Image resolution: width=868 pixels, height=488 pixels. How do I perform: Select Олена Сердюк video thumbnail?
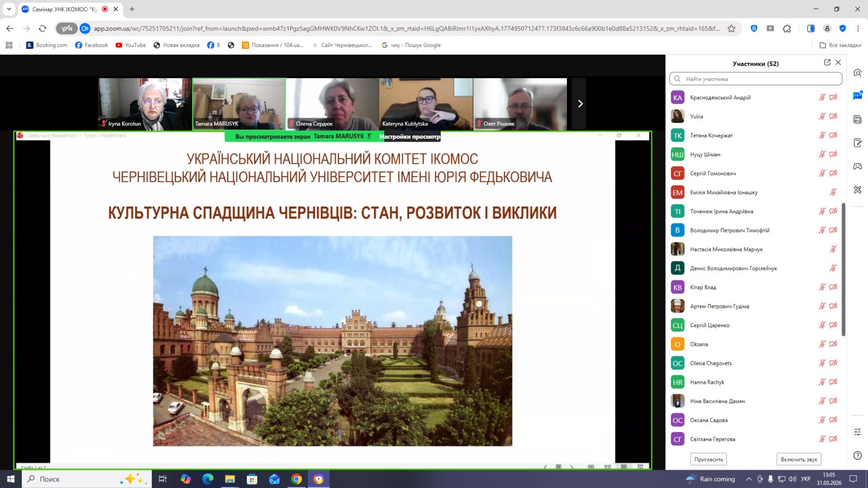coord(333,104)
